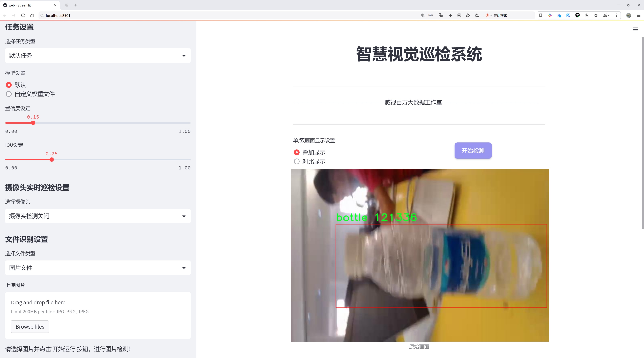The height and width of the screenshot is (358, 644).
Task: Open a new browser tab
Action: tap(76, 5)
